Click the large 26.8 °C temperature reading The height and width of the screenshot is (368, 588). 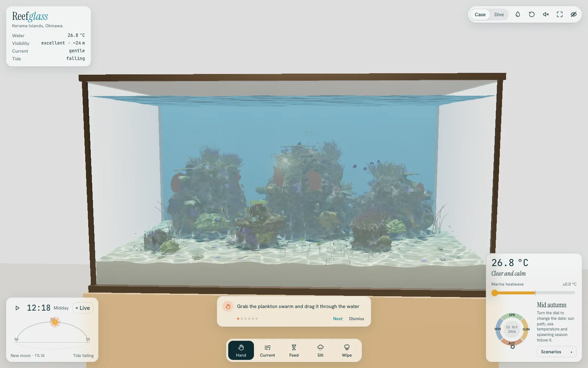tap(510, 263)
